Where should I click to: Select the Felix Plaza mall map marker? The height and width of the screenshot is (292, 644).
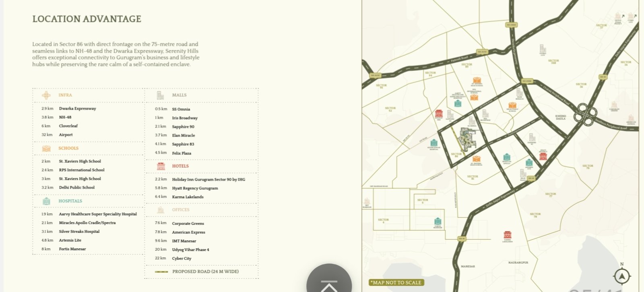[x=523, y=173]
